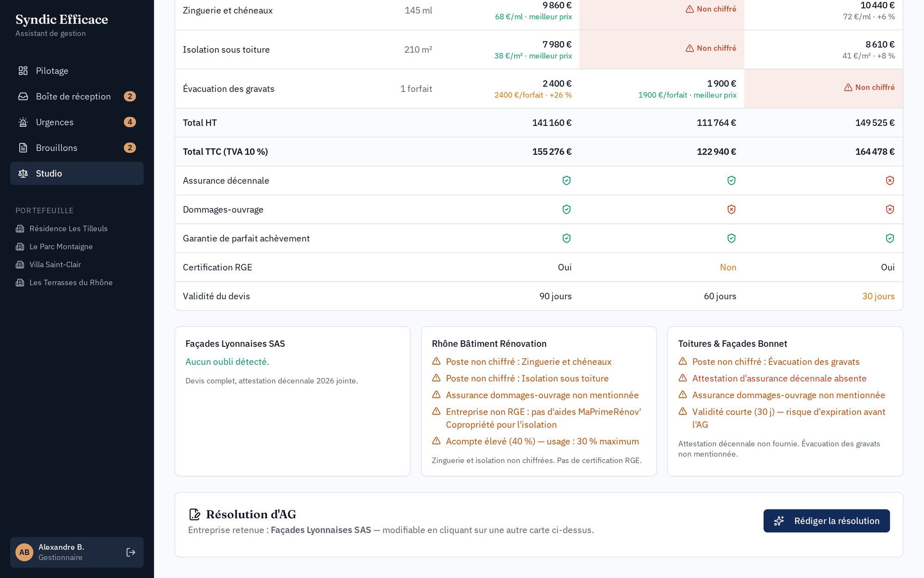Viewport: 924px width, 578px height.
Task: Click first green shield in Dommages-ouvrage row
Action: (566, 209)
